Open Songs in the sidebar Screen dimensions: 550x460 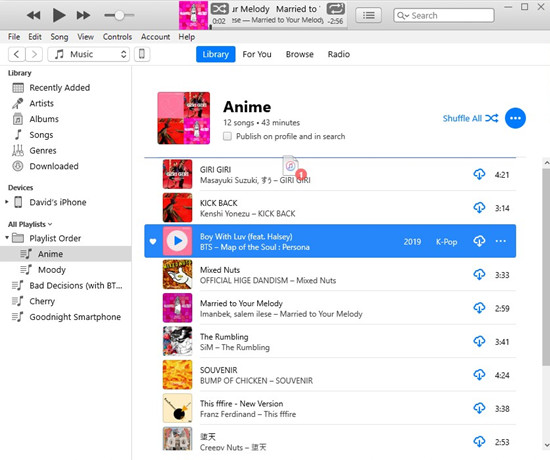[41, 135]
